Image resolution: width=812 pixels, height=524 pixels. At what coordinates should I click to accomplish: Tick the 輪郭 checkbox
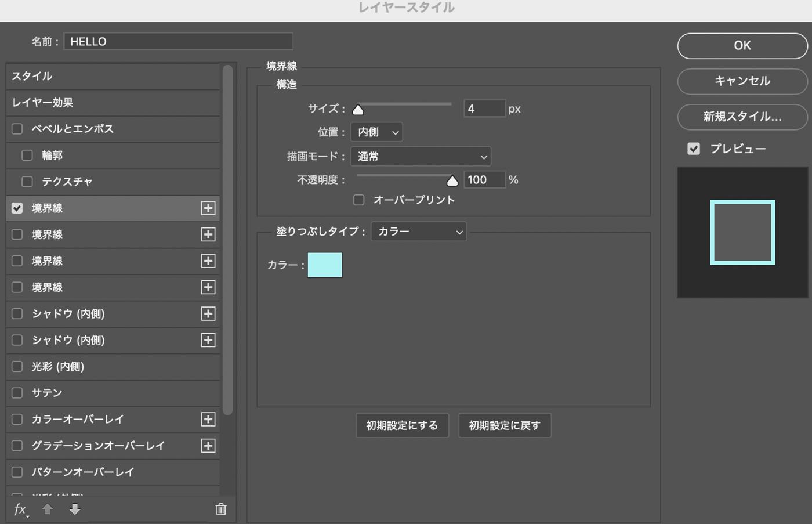coord(27,156)
